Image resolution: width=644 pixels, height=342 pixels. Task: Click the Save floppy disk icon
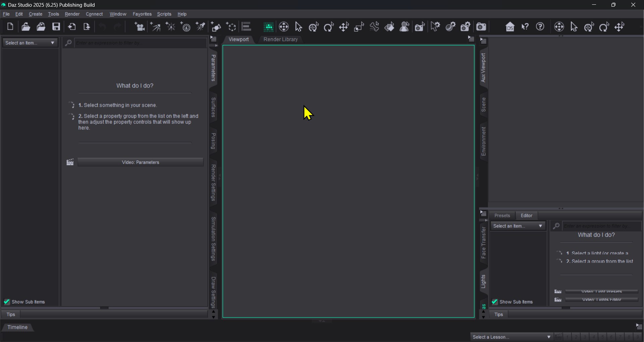[x=56, y=26]
